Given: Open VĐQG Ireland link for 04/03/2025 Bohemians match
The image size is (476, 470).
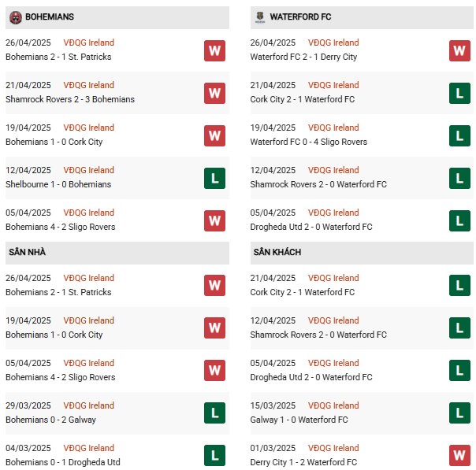Looking at the screenshot, I should click(x=88, y=448).
